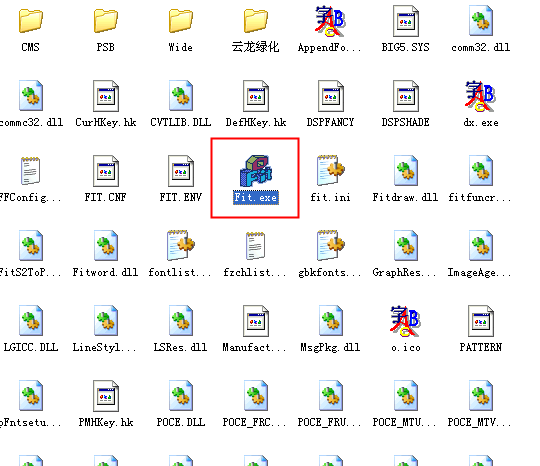Select Fitword.dll file

point(106,246)
